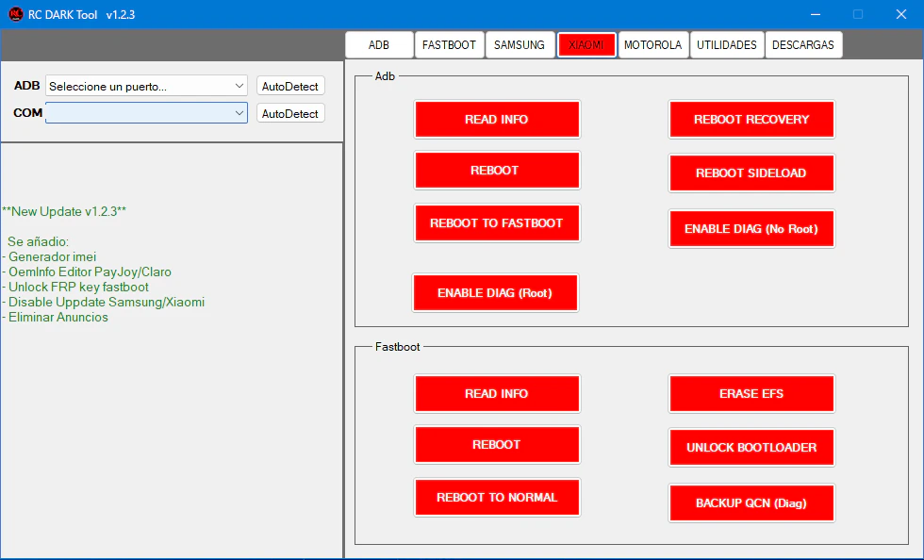This screenshot has width=924, height=560.
Task: Click the 'COM' port label
Action: [27, 112]
